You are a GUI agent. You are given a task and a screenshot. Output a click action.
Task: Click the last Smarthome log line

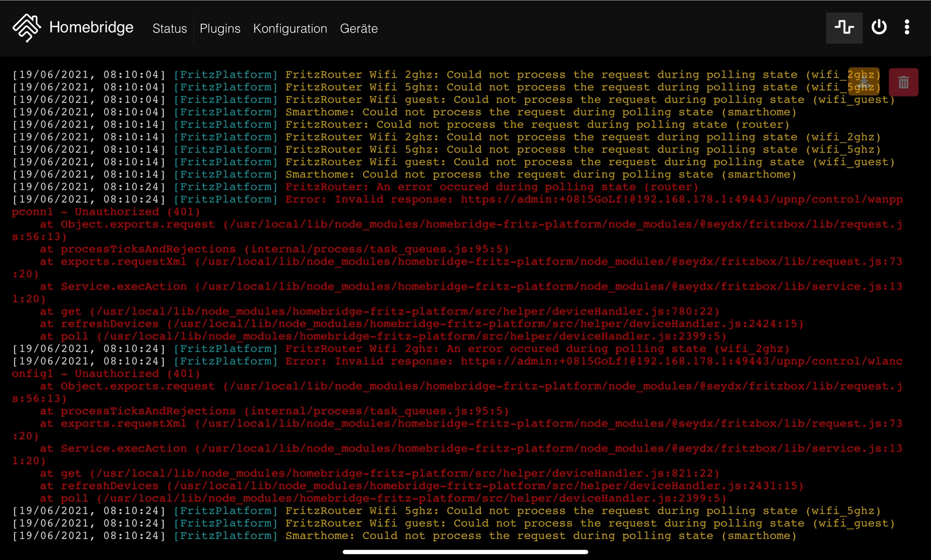[x=540, y=536]
